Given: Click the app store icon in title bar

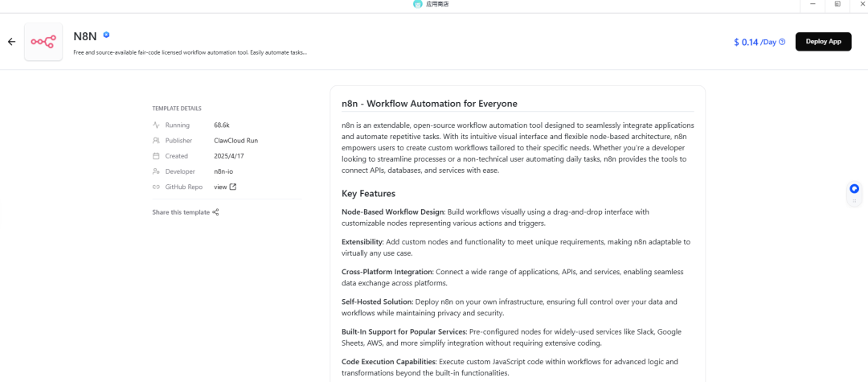Looking at the screenshot, I should 418,4.
